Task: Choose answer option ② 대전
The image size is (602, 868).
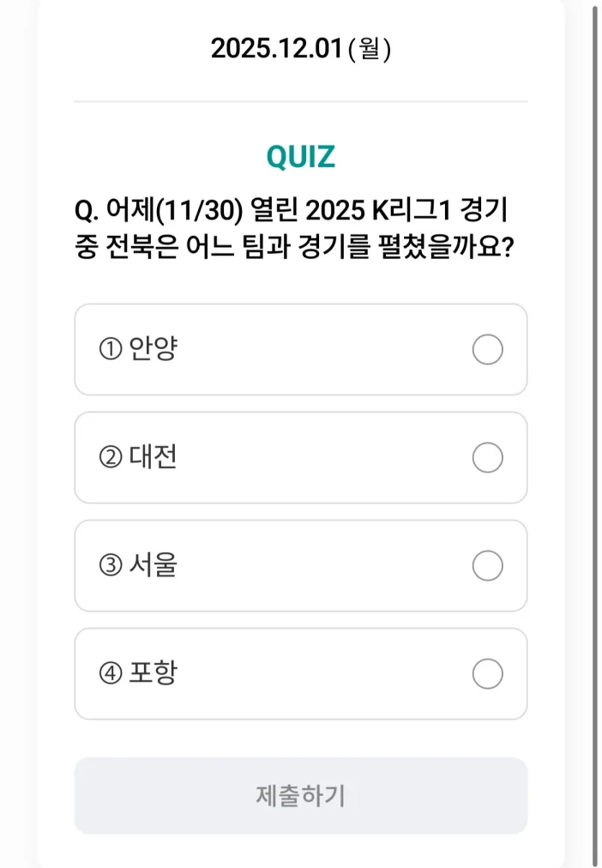Action: pyautogui.click(x=301, y=458)
